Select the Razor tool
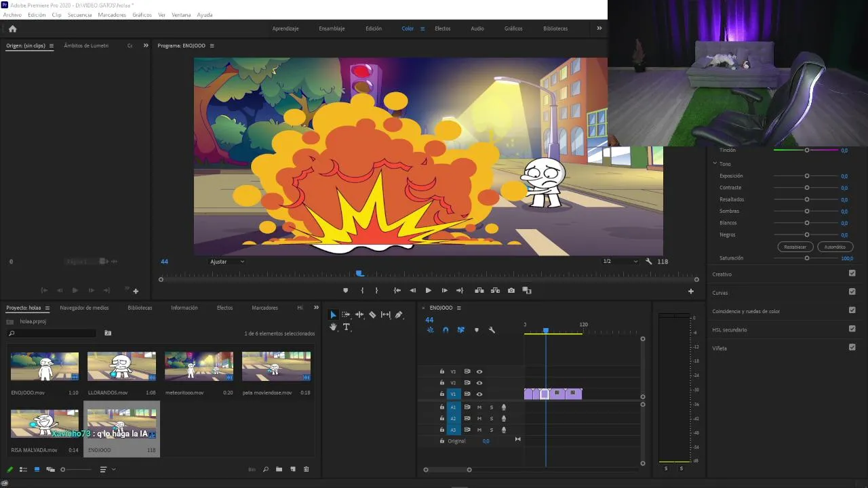The width and height of the screenshot is (868, 488). coord(372,314)
